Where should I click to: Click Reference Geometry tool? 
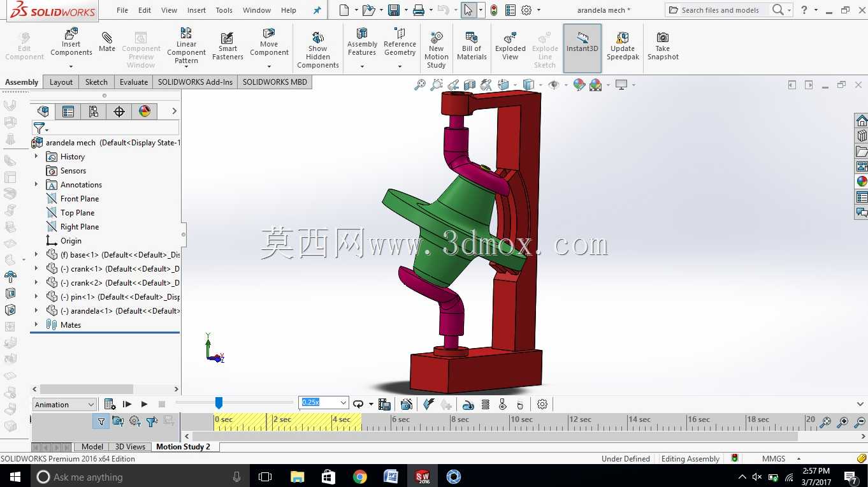400,42
